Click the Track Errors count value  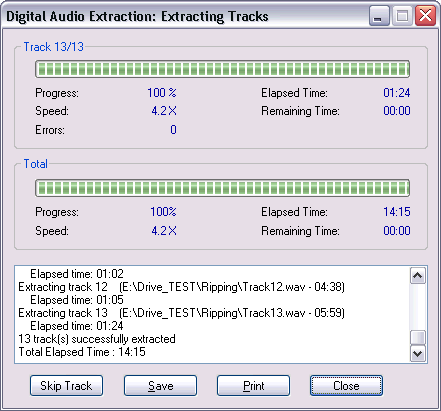point(173,130)
